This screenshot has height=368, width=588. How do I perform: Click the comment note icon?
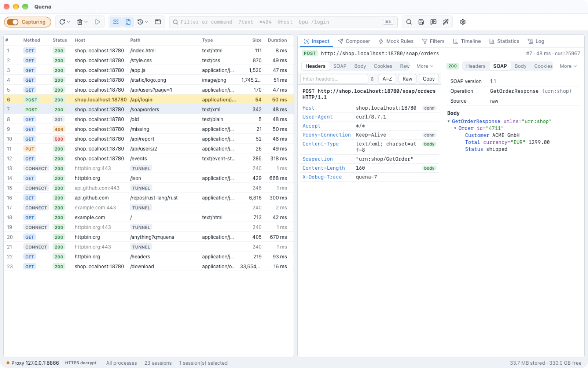coord(434,22)
